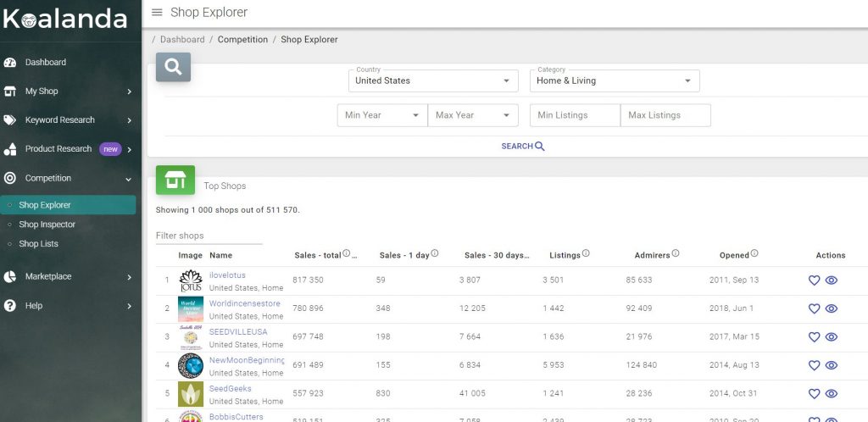This screenshot has width=868, height=422.
Task: View ilovelotus with the eye icon
Action: (x=832, y=280)
